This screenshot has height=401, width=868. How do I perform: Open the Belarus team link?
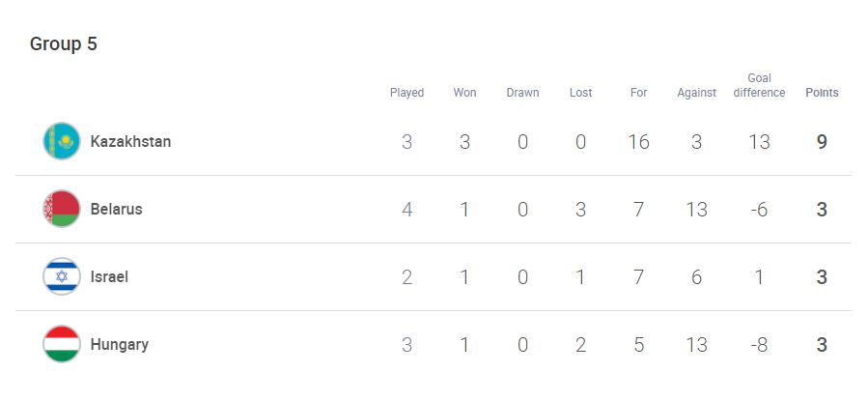click(x=116, y=209)
